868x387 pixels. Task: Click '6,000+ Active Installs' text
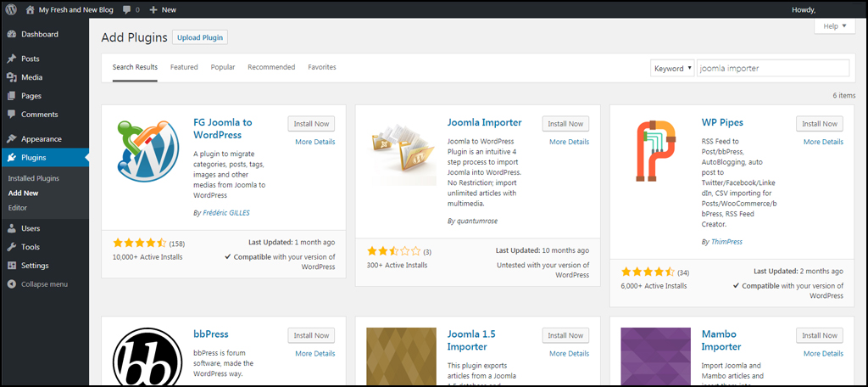(654, 285)
